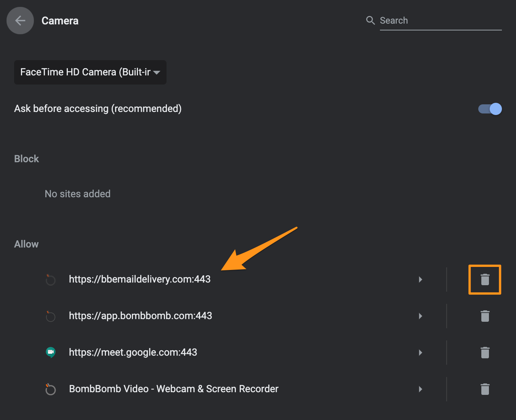Click the No sites added text

[78, 194]
